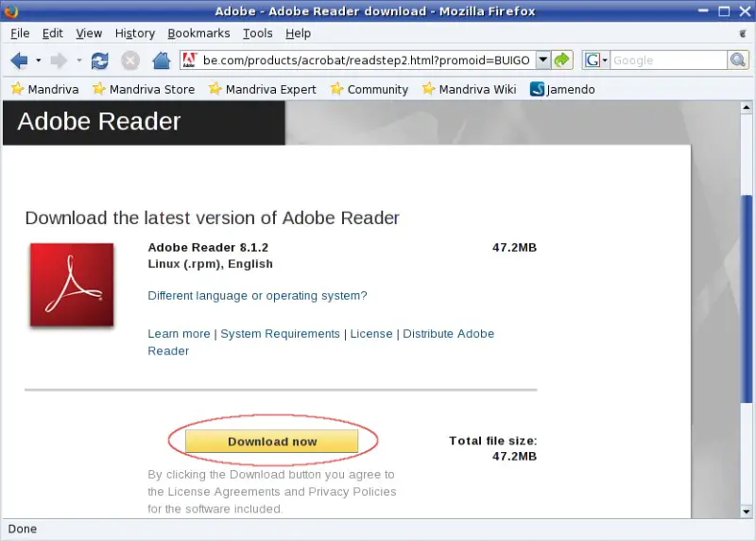Open the System Requirements link
The width and height of the screenshot is (756, 541).
coord(280,334)
